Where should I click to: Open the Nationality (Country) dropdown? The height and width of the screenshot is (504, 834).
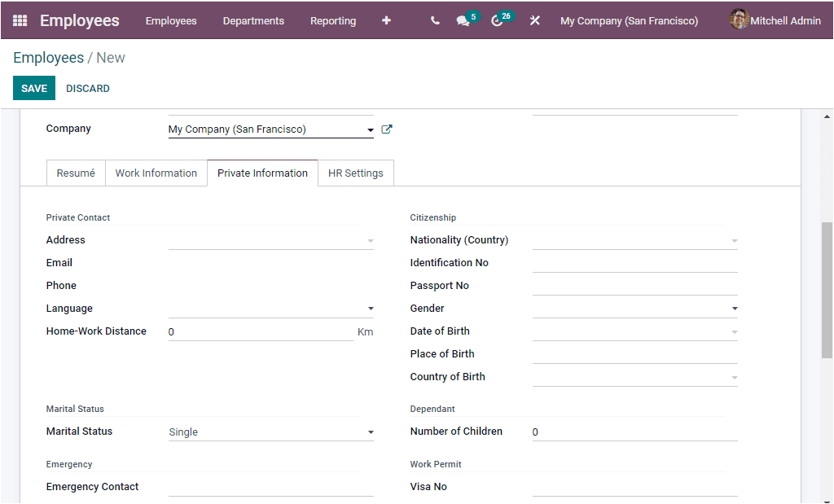(734, 239)
